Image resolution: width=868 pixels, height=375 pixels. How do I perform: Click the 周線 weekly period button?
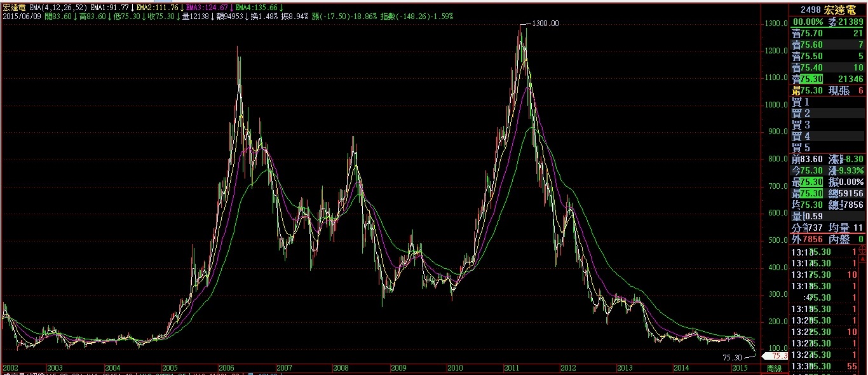click(773, 368)
